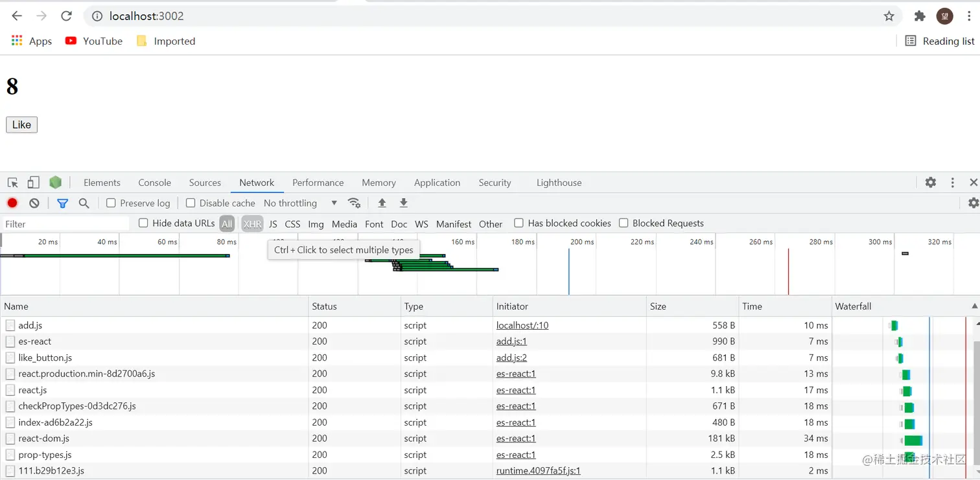Click the green Node.js DevTools icon
This screenshot has width=980, height=480.
click(55, 183)
